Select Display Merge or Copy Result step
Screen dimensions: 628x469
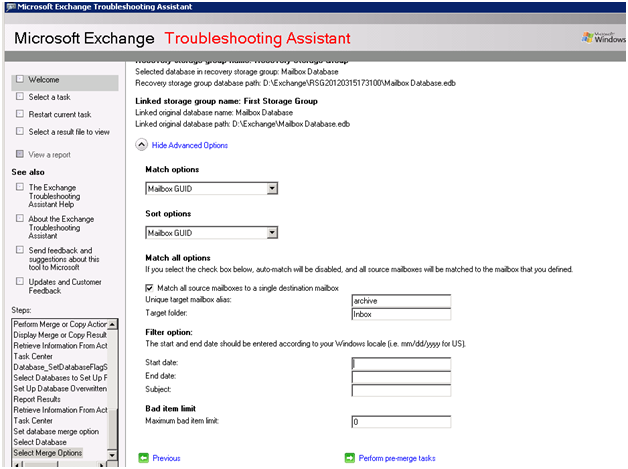click(x=60, y=335)
